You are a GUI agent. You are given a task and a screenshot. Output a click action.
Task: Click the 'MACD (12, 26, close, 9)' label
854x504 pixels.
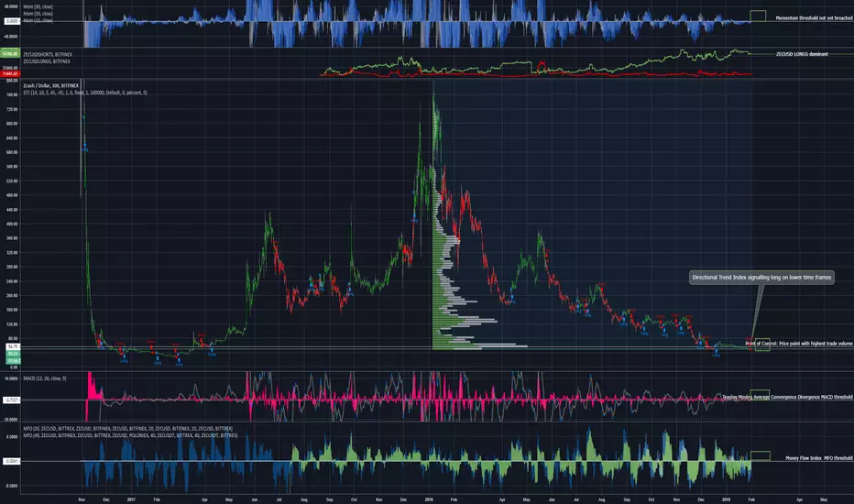[45, 378]
